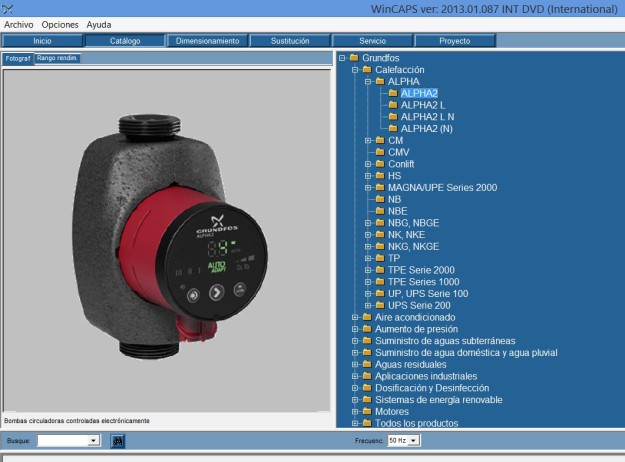
Task: Open the Servicio section
Action: coord(373,41)
